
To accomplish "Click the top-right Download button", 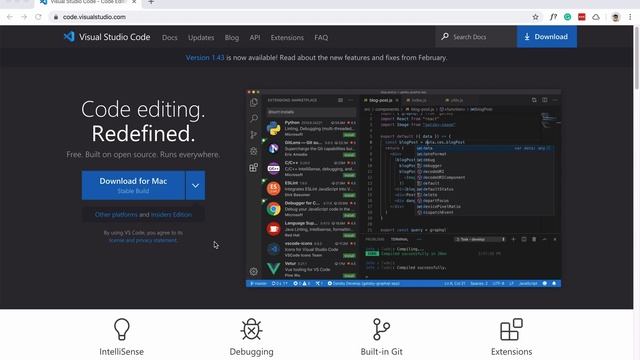I will pyautogui.click(x=547, y=37).
